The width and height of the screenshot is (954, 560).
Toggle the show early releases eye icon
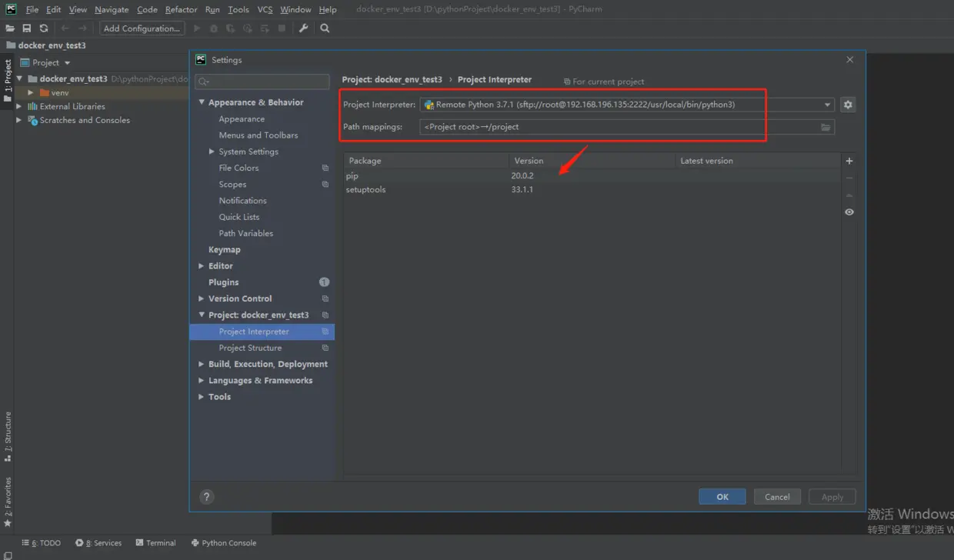849,212
